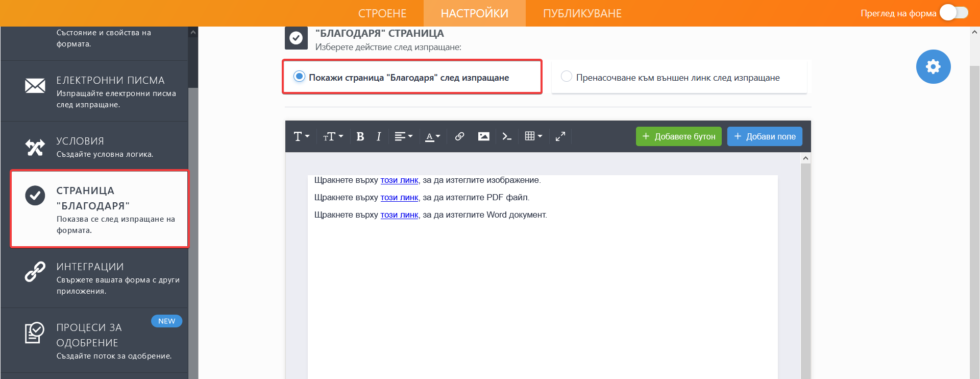Open the font size dropdown
This screenshot has height=379, width=980.
(x=333, y=136)
